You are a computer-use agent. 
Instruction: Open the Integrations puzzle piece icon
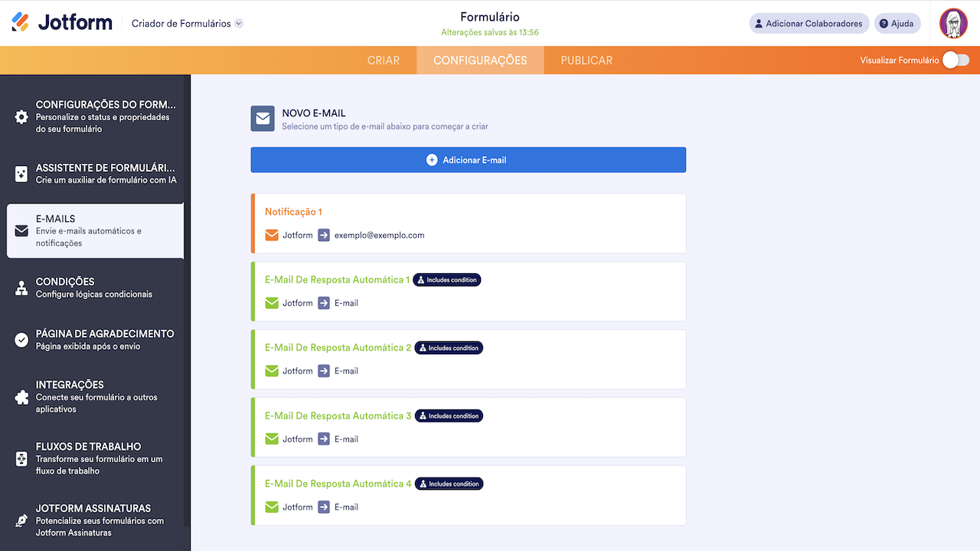21,397
